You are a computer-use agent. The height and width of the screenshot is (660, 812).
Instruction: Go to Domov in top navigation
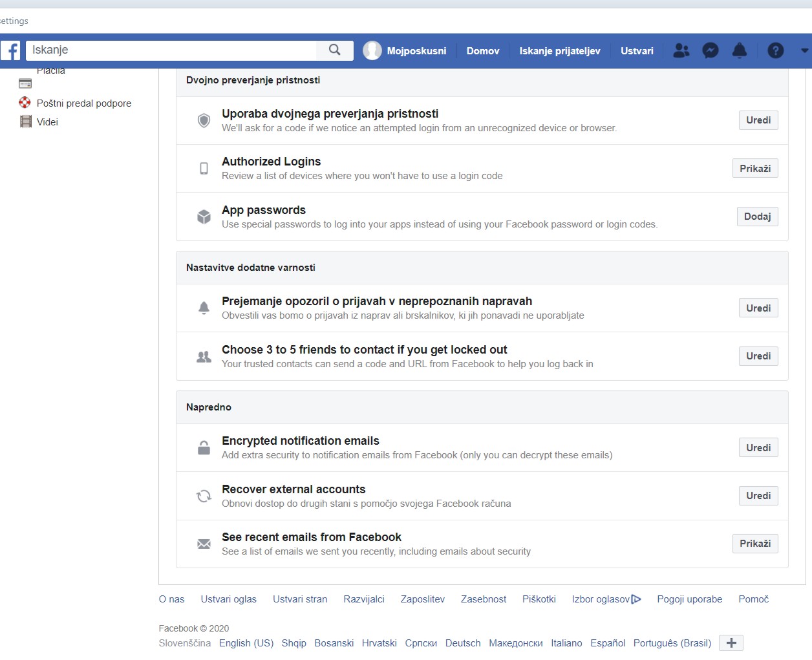482,50
